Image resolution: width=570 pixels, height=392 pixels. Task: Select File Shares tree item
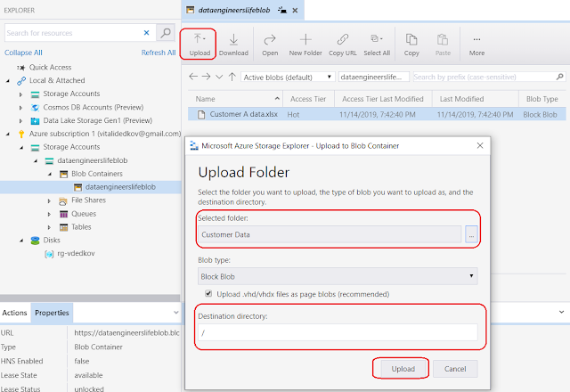pyautogui.click(x=88, y=200)
